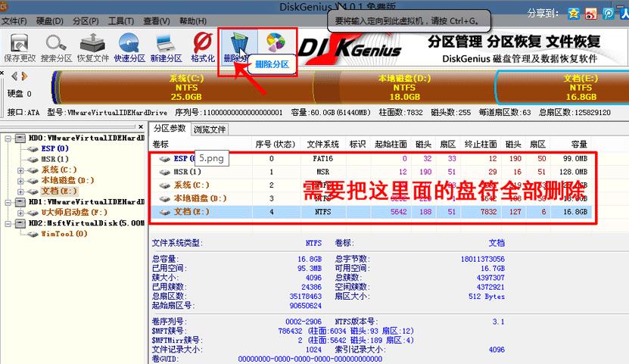Click the 卷标 column header
This screenshot has width=629, height=364.
(161, 145)
